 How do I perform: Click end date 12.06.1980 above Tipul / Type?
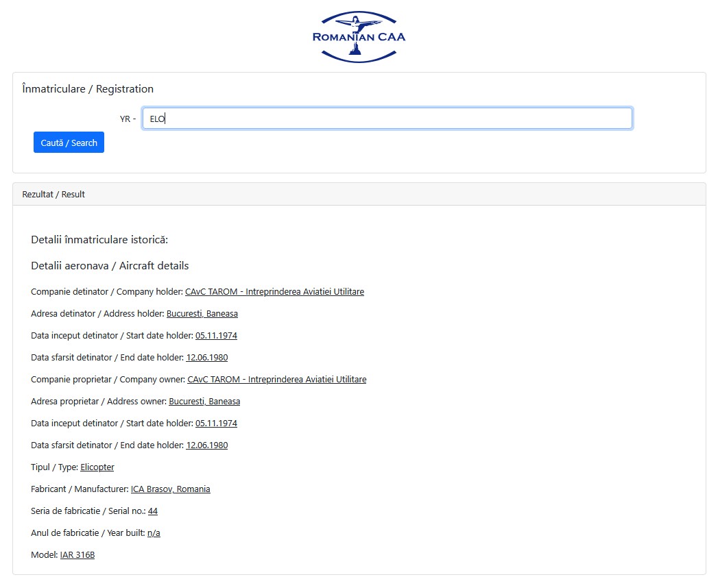(206, 445)
